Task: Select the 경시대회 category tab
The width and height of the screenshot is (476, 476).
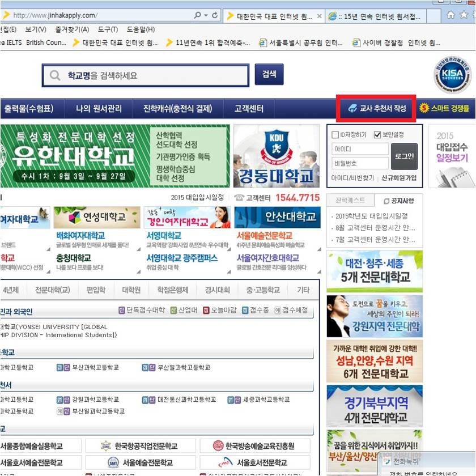Action: tap(218, 290)
